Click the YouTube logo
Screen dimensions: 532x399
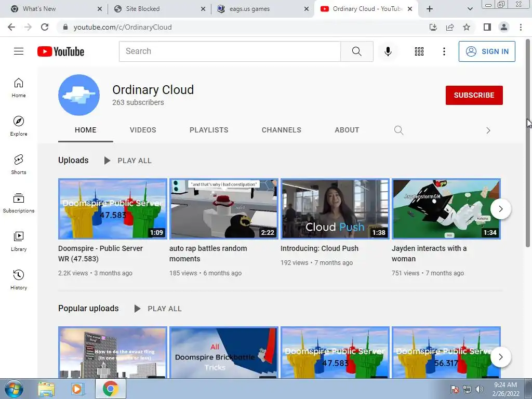tap(61, 51)
